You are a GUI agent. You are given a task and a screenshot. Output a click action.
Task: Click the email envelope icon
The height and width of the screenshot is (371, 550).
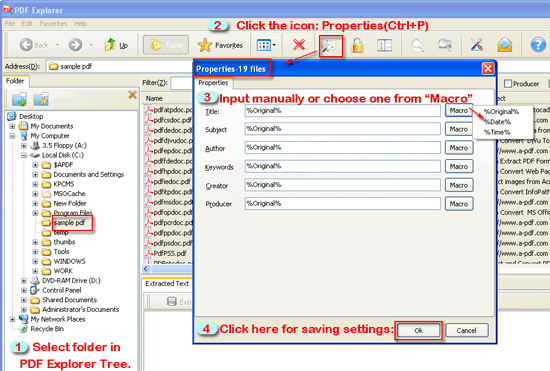tap(504, 45)
